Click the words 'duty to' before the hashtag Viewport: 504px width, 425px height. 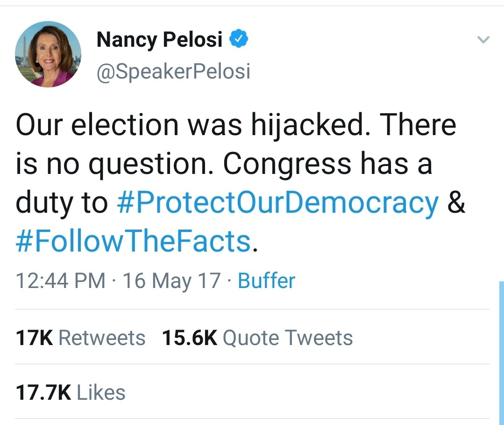click(x=62, y=203)
